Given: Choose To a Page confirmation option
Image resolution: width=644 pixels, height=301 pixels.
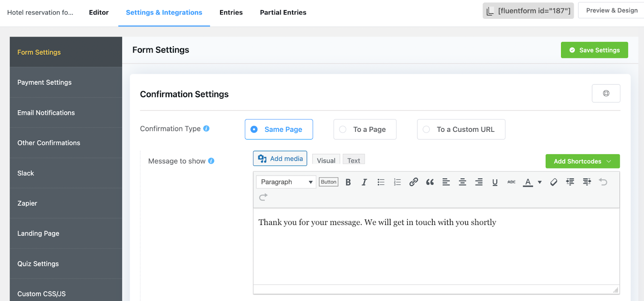Looking at the screenshot, I should click(x=365, y=129).
